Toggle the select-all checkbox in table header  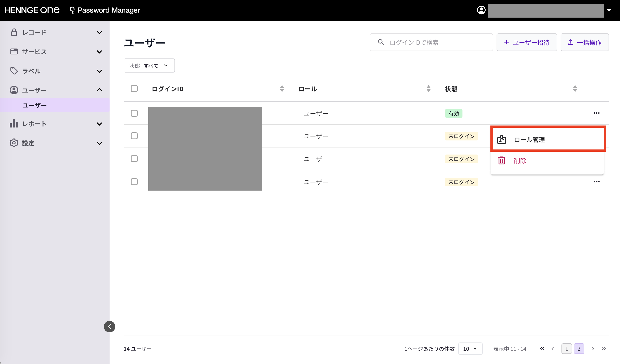point(134,89)
